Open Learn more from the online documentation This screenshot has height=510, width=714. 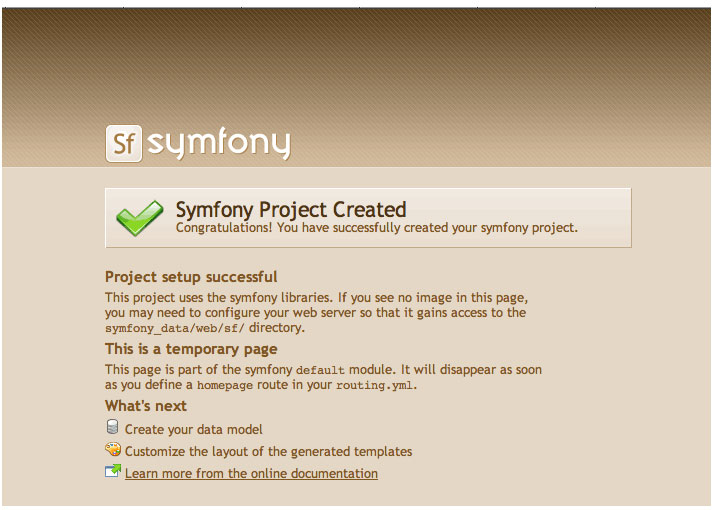(251, 474)
